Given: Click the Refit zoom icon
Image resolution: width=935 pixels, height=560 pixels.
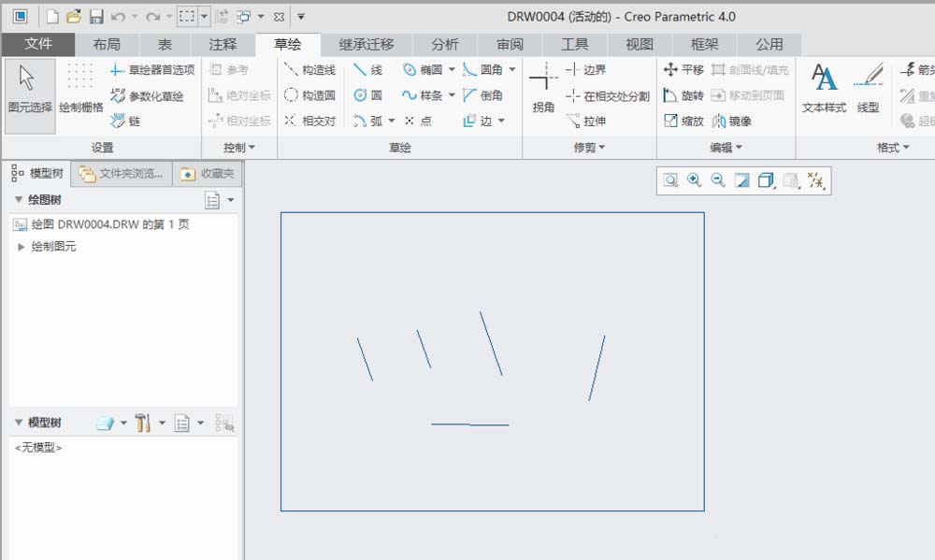Looking at the screenshot, I should pos(670,180).
